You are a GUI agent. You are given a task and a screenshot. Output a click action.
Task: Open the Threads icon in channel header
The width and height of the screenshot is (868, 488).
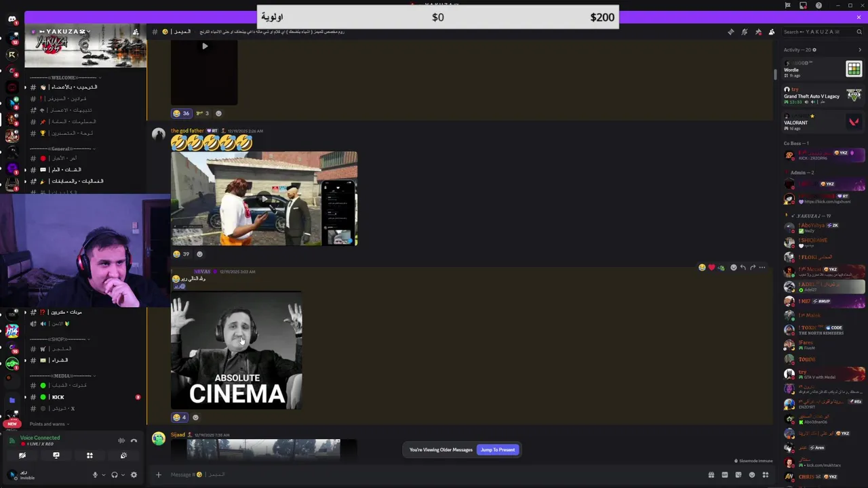click(731, 32)
